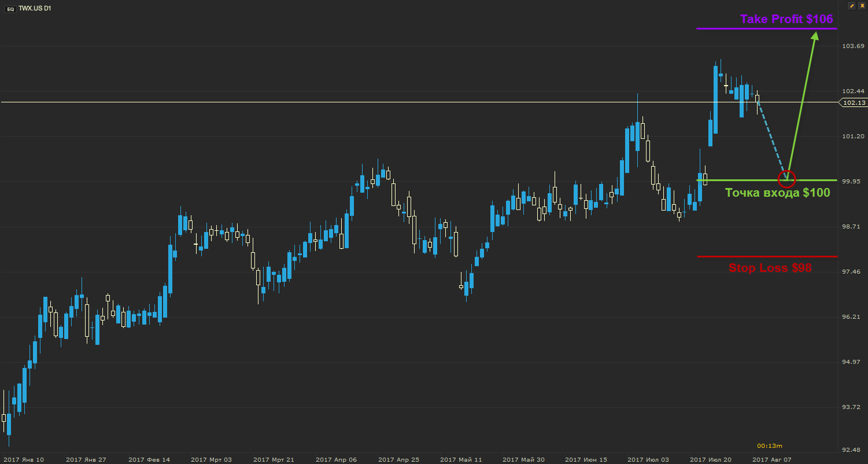Click price axis label 103.69
The width and height of the screenshot is (868, 464).
[x=854, y=46]
